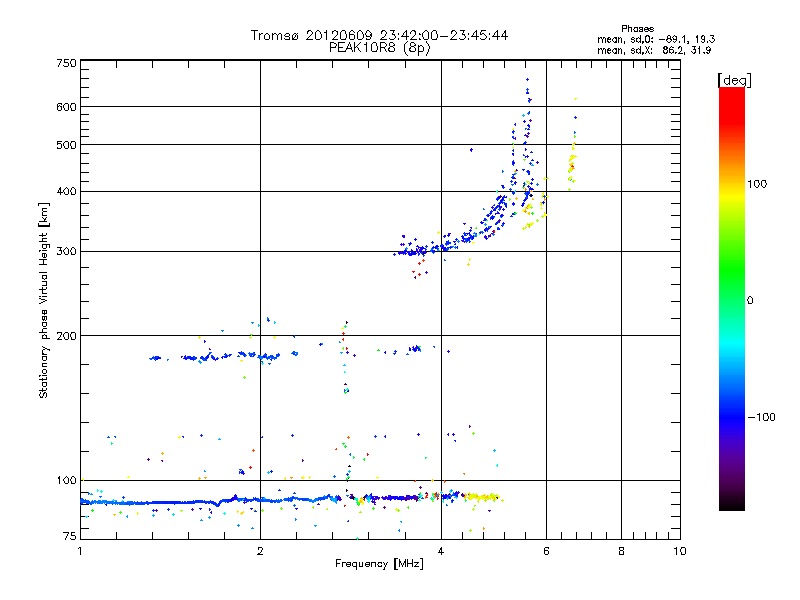This screenshot has width=800, height=600.
Task: Click the 300 tick on height axis
Action: (66, 251)
